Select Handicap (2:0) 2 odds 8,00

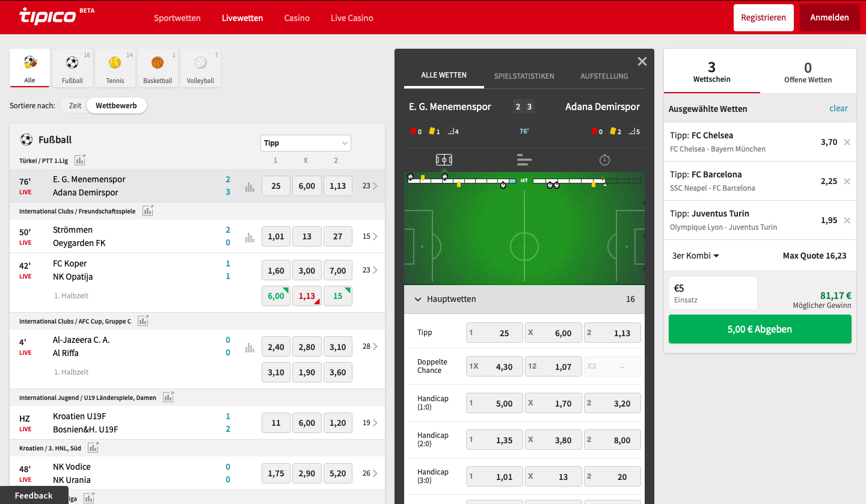[x=612, y=440]
